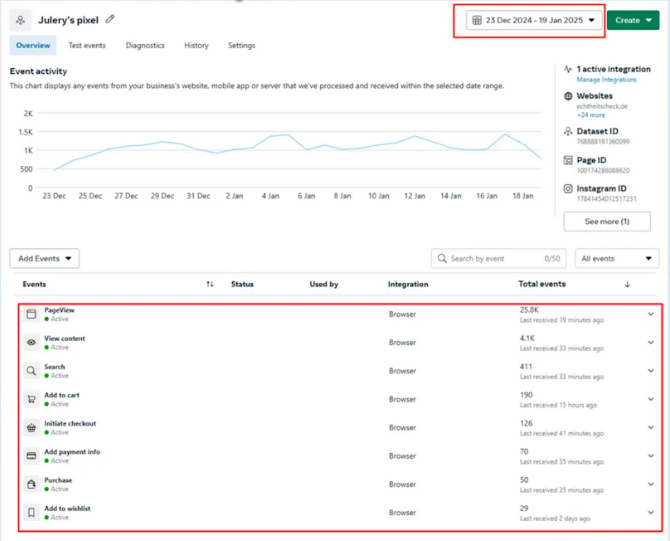The image size is (670, 541).
Task: Click the 25.8K total events value
Action: (x=529, y=310)
